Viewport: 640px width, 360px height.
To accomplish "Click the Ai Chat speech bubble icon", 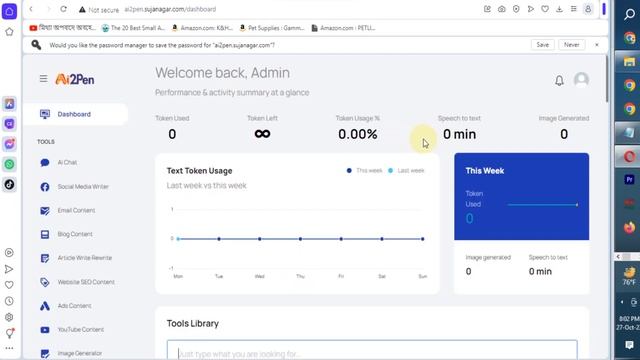I will coord(45,162).
